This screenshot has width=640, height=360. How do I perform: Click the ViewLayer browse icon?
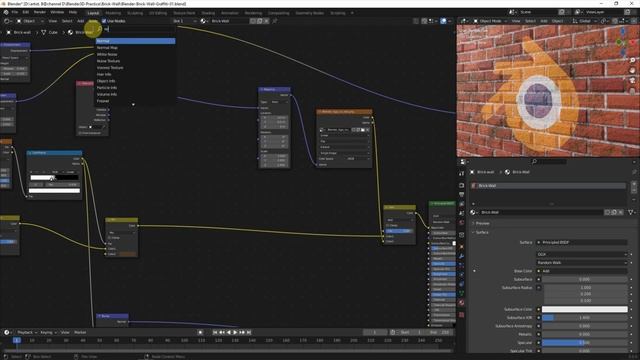click(x=578, y=12)
